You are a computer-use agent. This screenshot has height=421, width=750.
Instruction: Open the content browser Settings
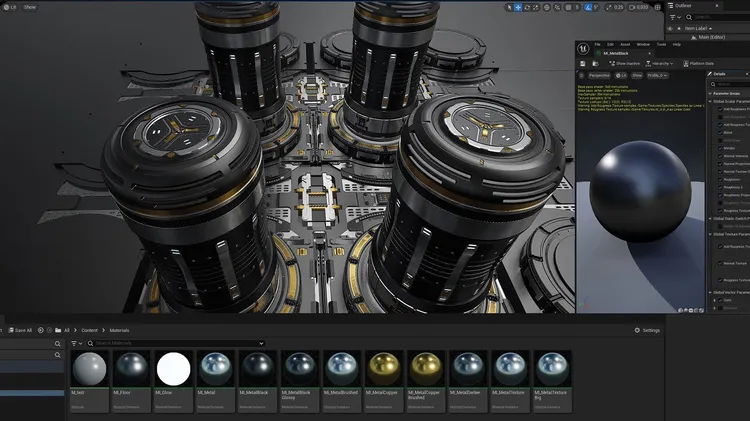coord(647,331)
